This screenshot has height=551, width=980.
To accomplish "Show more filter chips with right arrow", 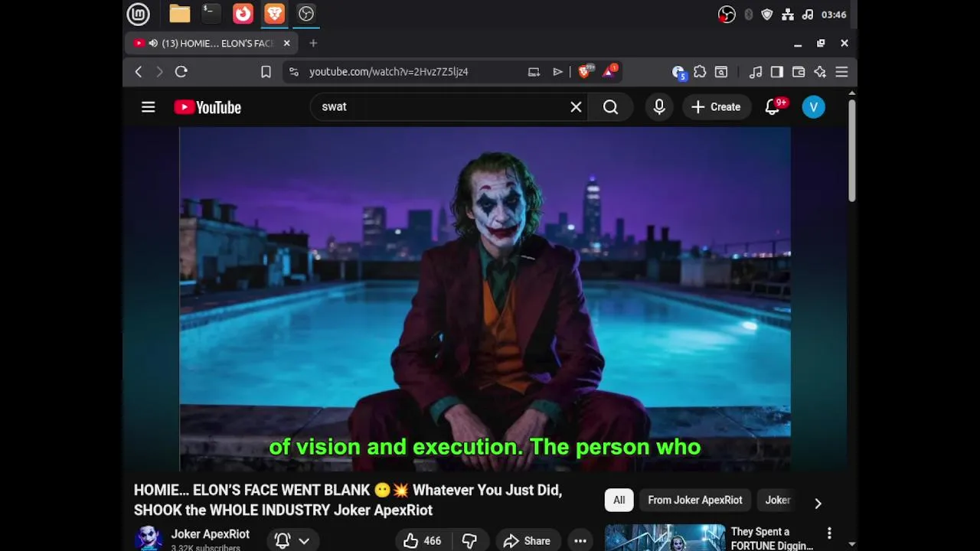I will coord(818,503).
